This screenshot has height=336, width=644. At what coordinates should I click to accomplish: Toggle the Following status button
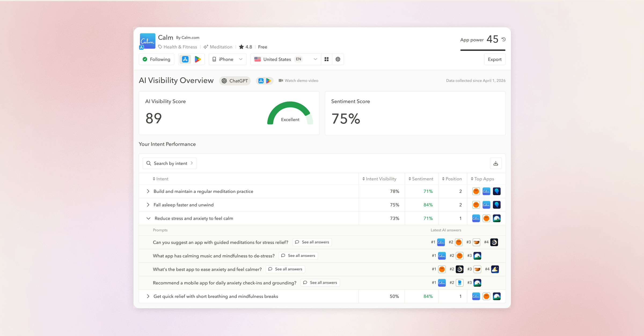[x=156, y=59]
